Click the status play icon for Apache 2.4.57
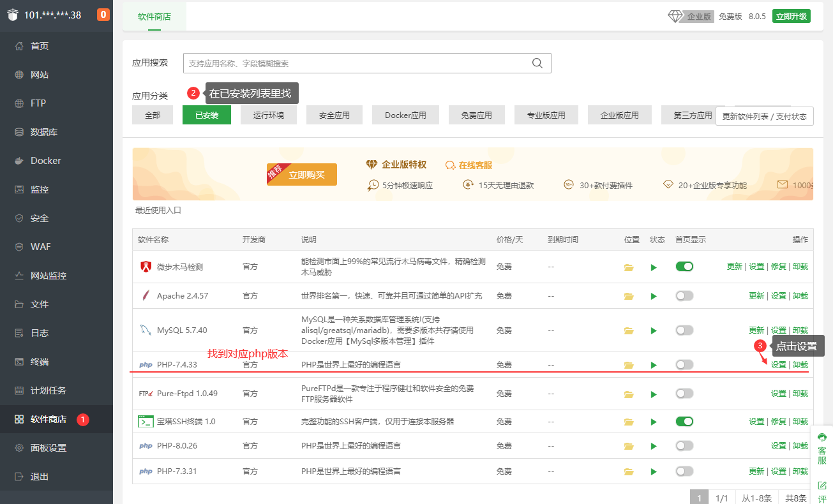Viewport: 833px width, 504px height. [654, 296]
